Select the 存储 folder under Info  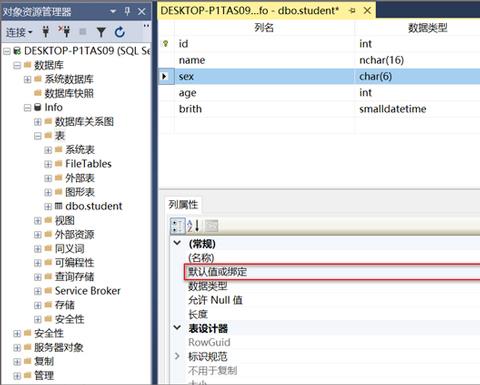click(x=64, y=305)
